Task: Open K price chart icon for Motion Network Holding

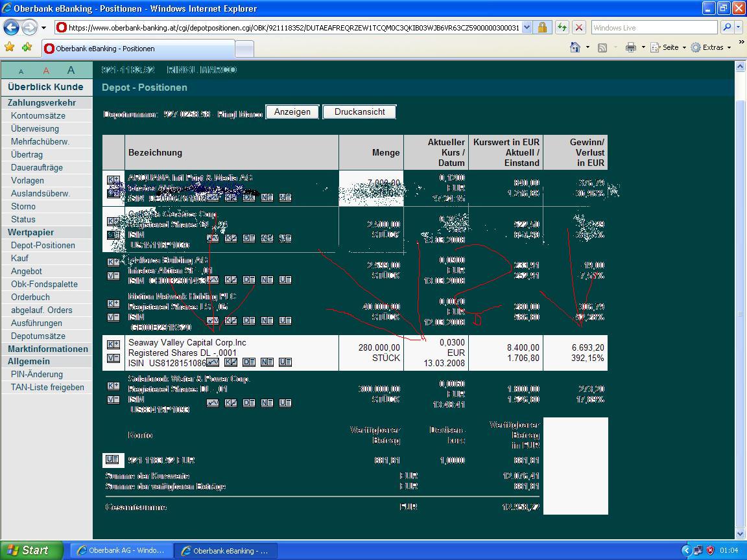Action: pyautogui.click(x=231, y=320)
